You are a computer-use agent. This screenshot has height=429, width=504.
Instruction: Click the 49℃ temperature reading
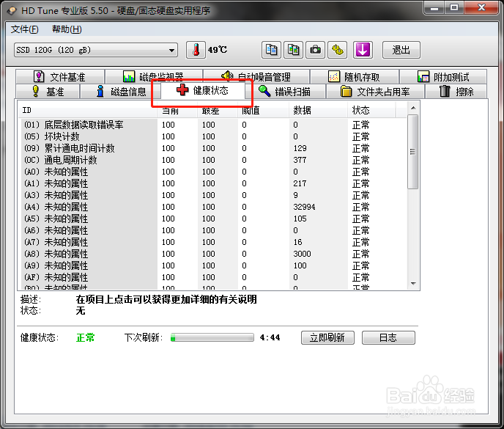coord(218,50)
